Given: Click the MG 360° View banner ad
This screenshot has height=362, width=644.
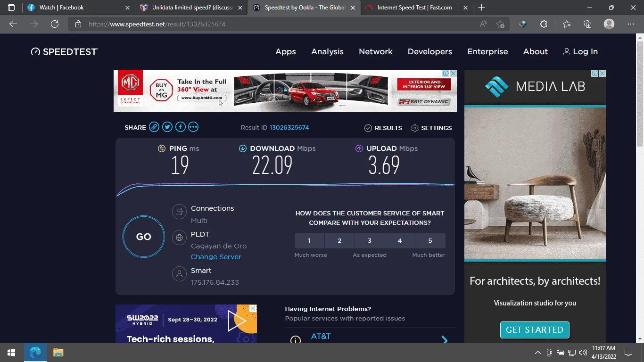Looking at the screenshot, I should tap(285, 91).
